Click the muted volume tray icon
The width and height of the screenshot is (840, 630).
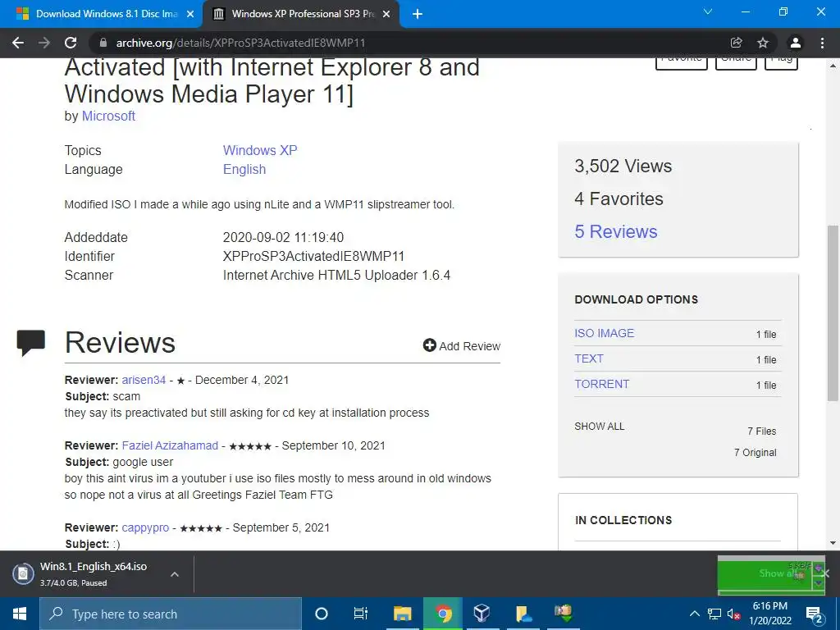[x=733, y=614]
